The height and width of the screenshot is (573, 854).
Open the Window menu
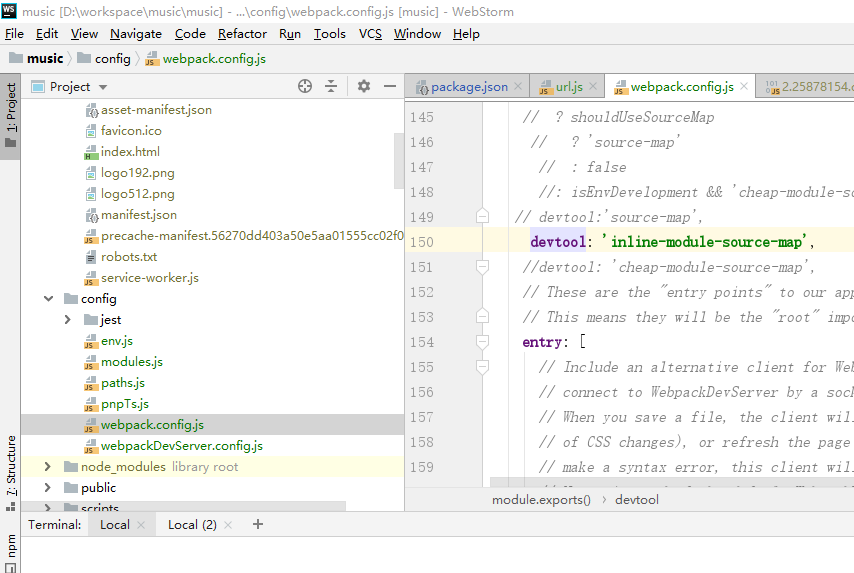point(417,34)
